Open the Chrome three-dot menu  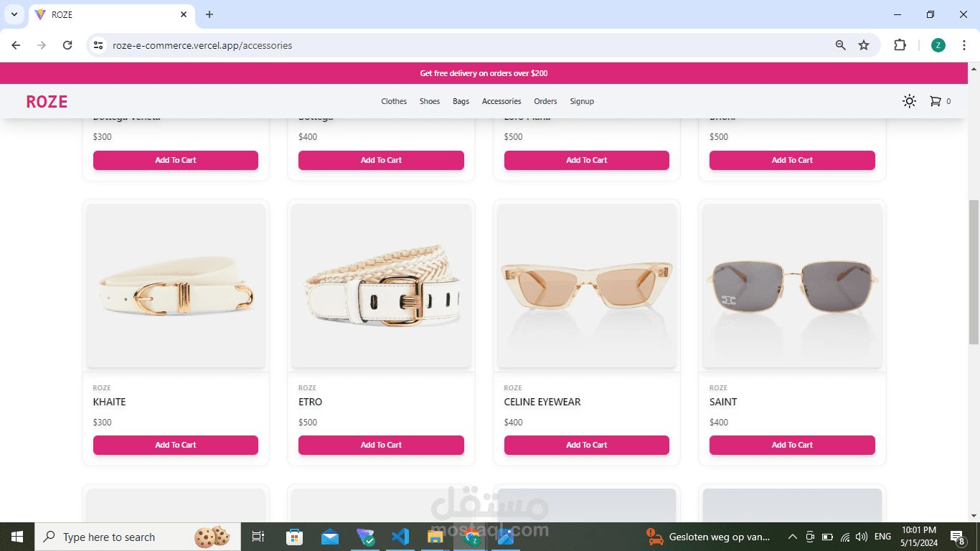pos(965,45)
